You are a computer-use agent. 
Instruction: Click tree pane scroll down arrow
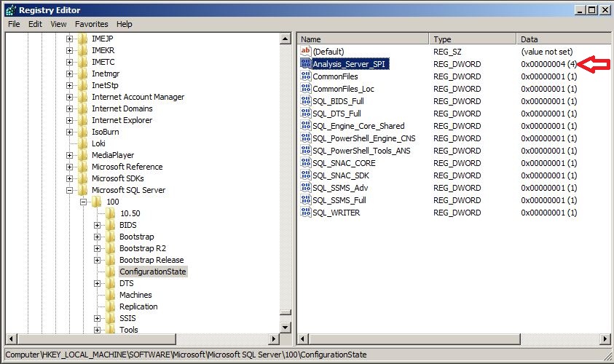[286, 327]
